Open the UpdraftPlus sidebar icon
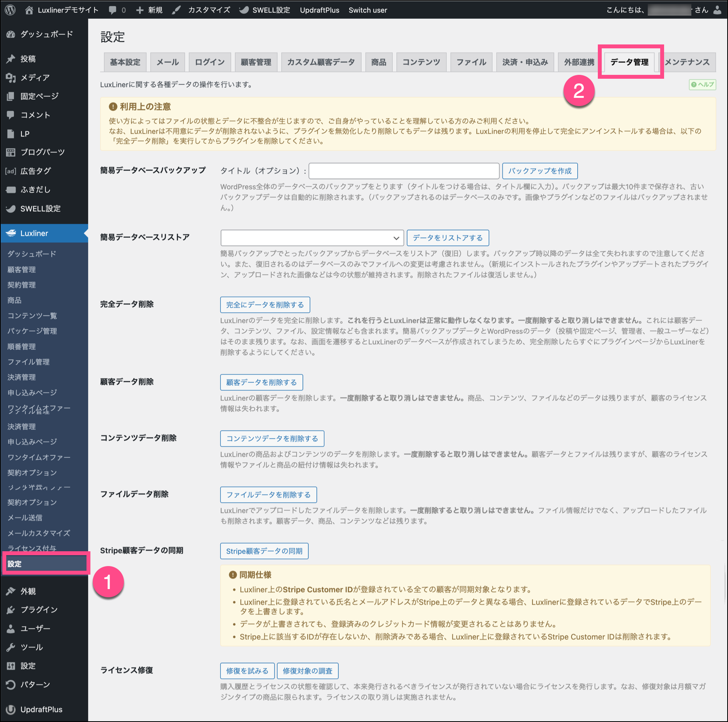728x722 pixels. click(x=11, y=710)
